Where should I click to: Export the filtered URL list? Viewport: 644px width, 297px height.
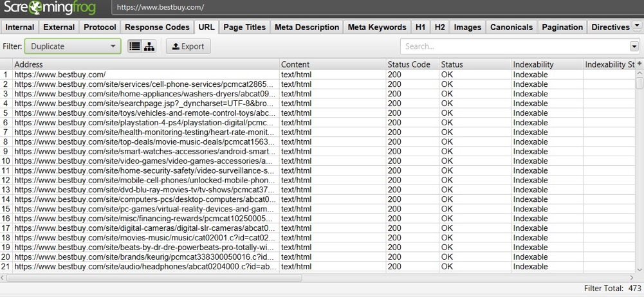pyautogui.click(x=189, y=46)
